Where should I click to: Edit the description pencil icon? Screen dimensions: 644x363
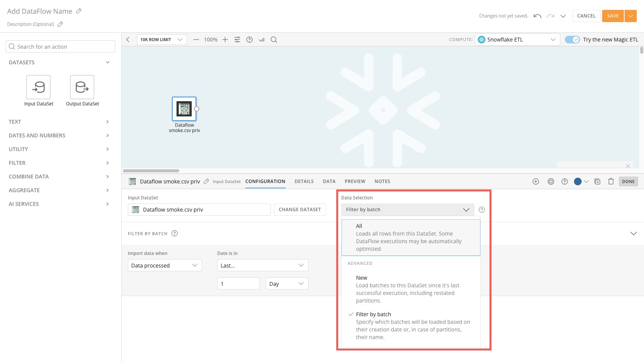point(60,24)
